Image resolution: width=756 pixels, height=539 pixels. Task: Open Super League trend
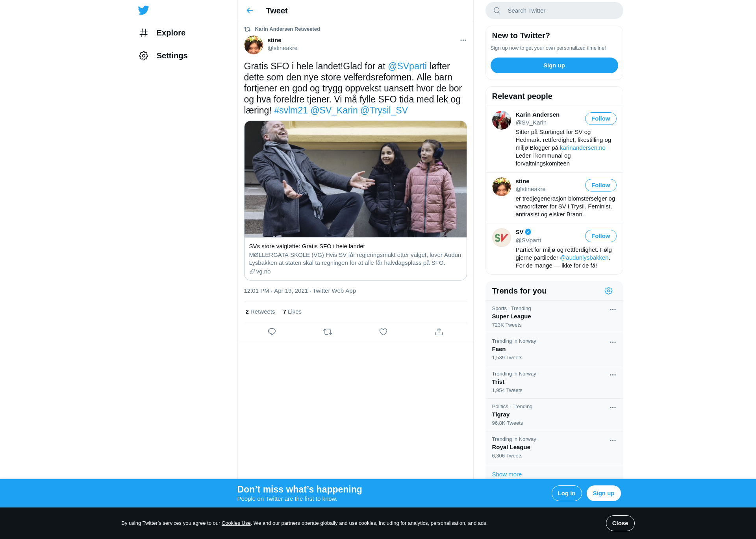(x=554, y=317)
